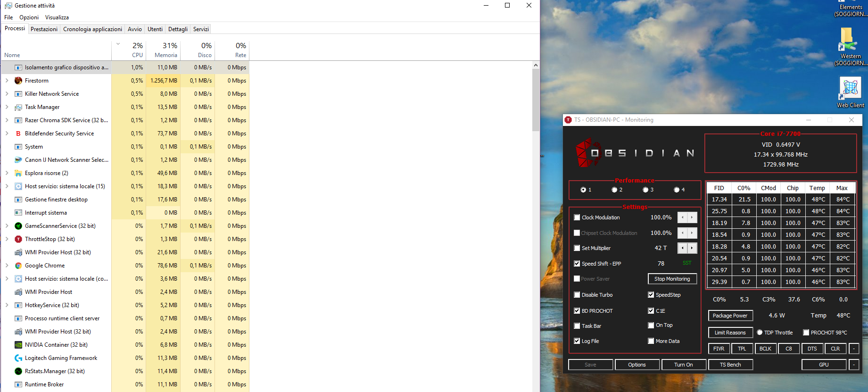Select performance profile 2 radio button

[614, 190]
